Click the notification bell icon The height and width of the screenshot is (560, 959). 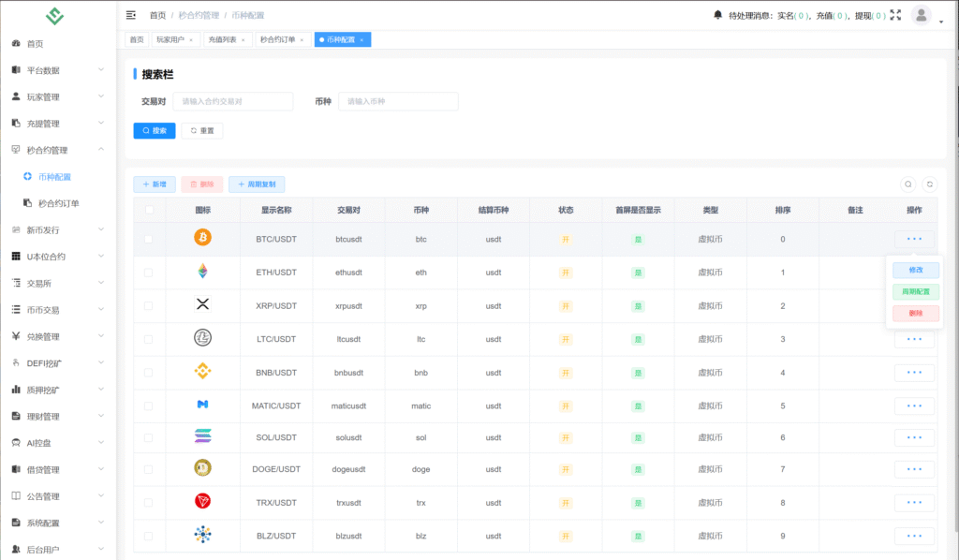click(718, 15)
